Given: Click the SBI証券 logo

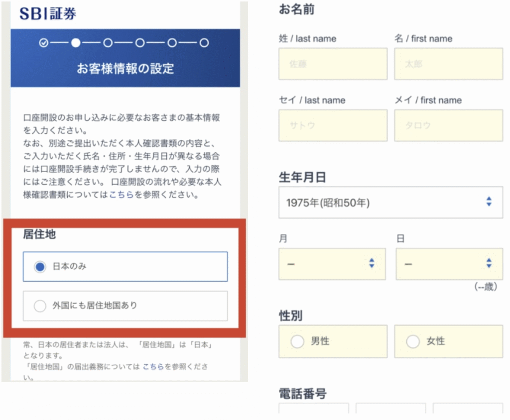Looking at the screenshot, I should point(48,13).
